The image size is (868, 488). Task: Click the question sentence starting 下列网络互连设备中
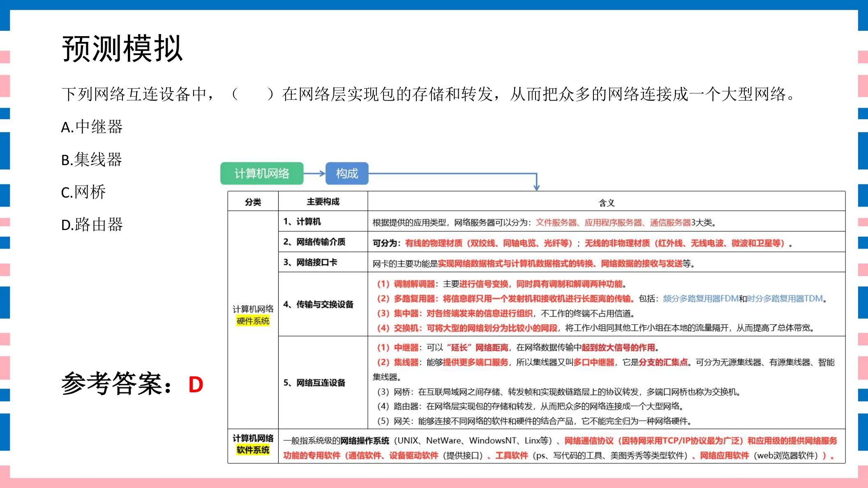(429, 94)
